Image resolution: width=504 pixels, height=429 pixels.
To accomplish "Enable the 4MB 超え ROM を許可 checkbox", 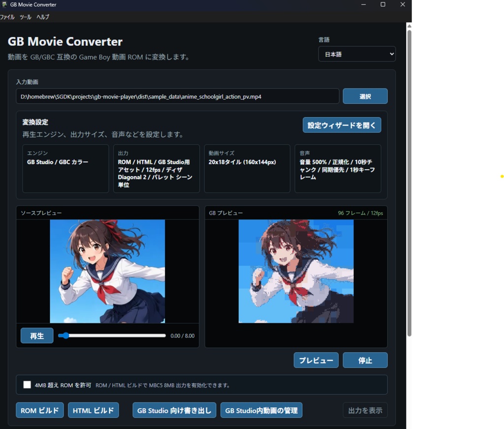I will tap(27, 385).
